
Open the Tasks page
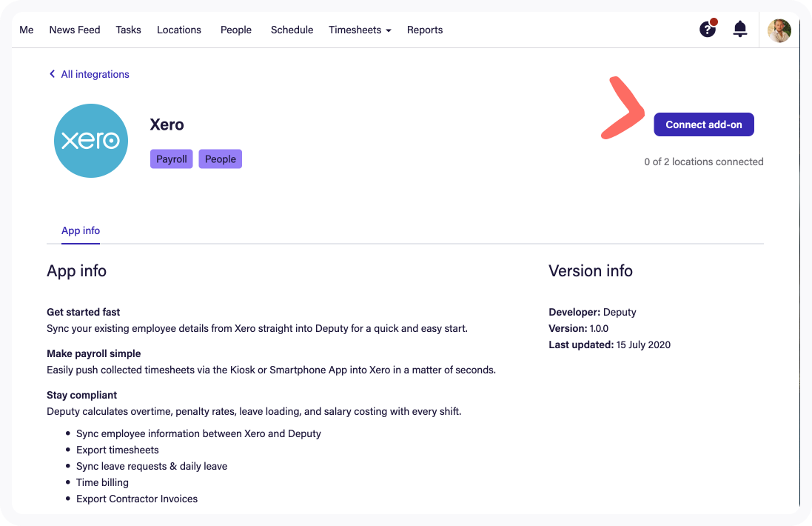tap(129, 30)
